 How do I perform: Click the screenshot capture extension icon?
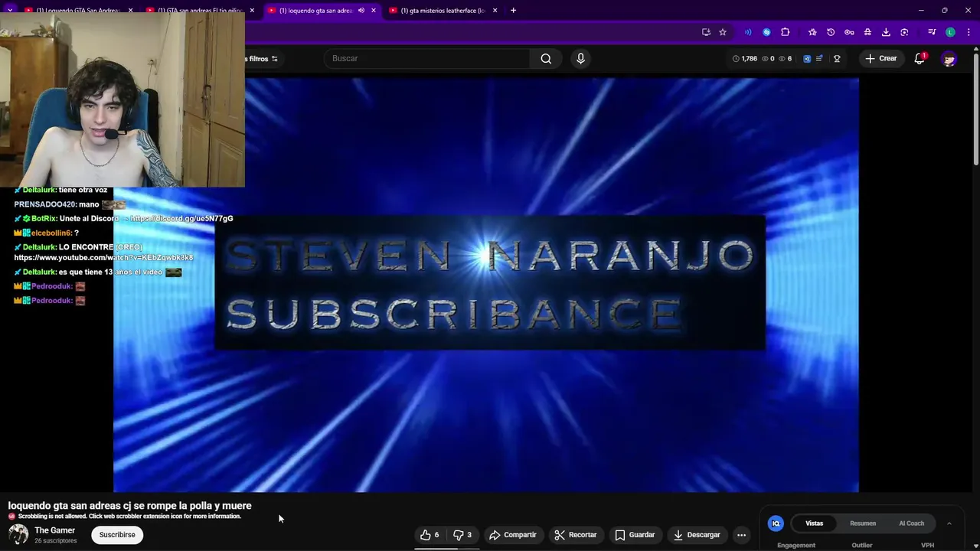tap(904, 32)
